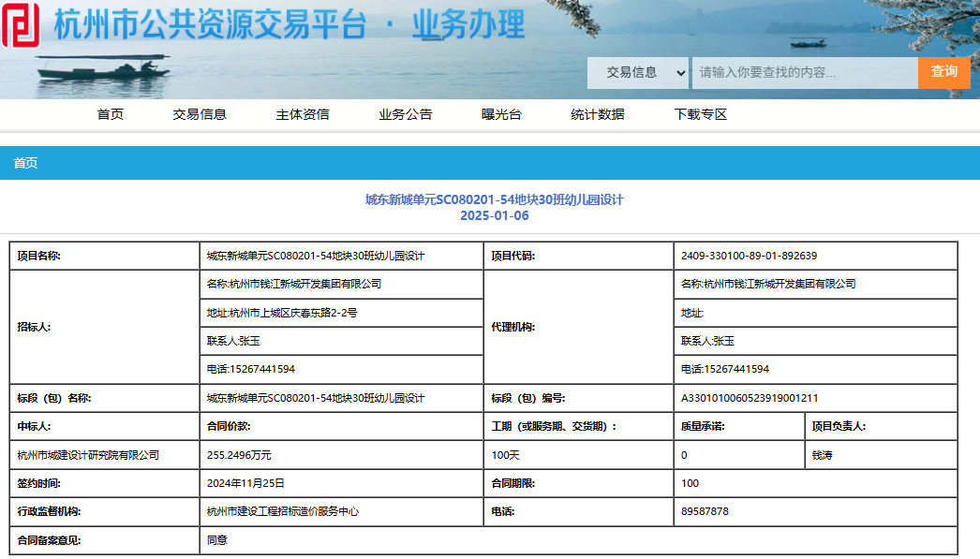Click the 标段（包）编号 label
The height and width of the screenshot is (559, 980).
(x=528, y=398)
